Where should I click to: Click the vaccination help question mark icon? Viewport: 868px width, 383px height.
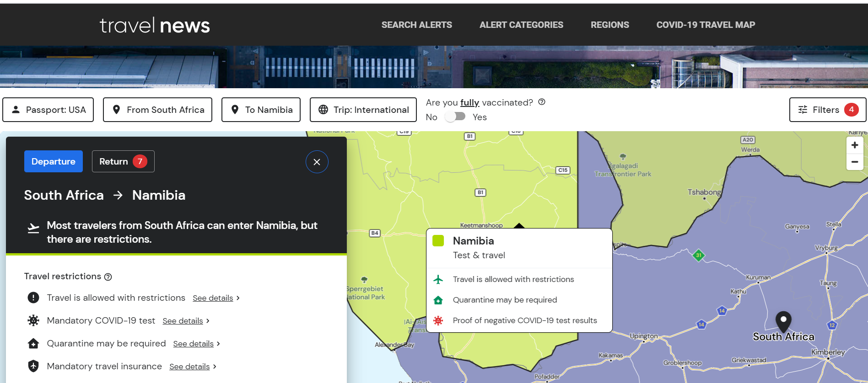coord(542,102)
